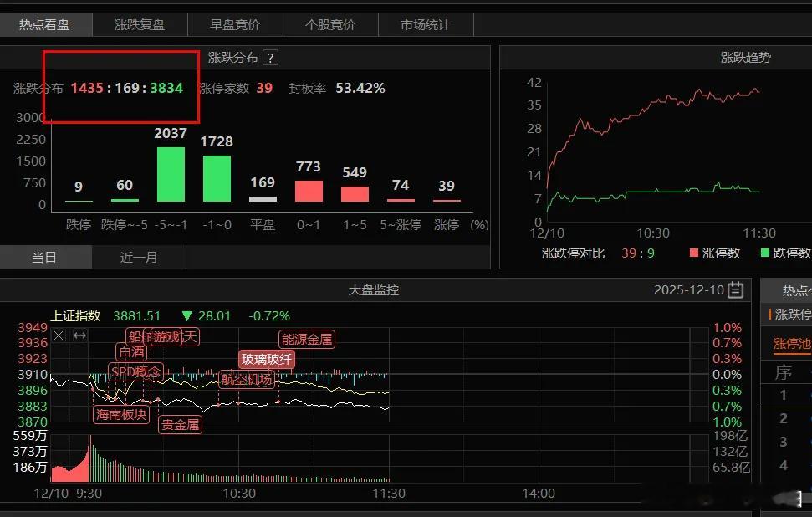
Task: Click the calendar icon next to 2025-12-10
Action: click(x=733, y=288)
